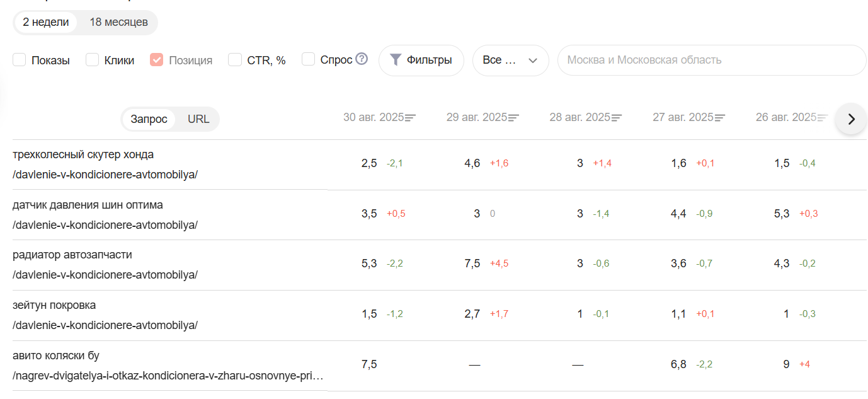The width and height of the screenshot is (868, 399).
Task: Select the 2 недели period
Action: [46, 22]
